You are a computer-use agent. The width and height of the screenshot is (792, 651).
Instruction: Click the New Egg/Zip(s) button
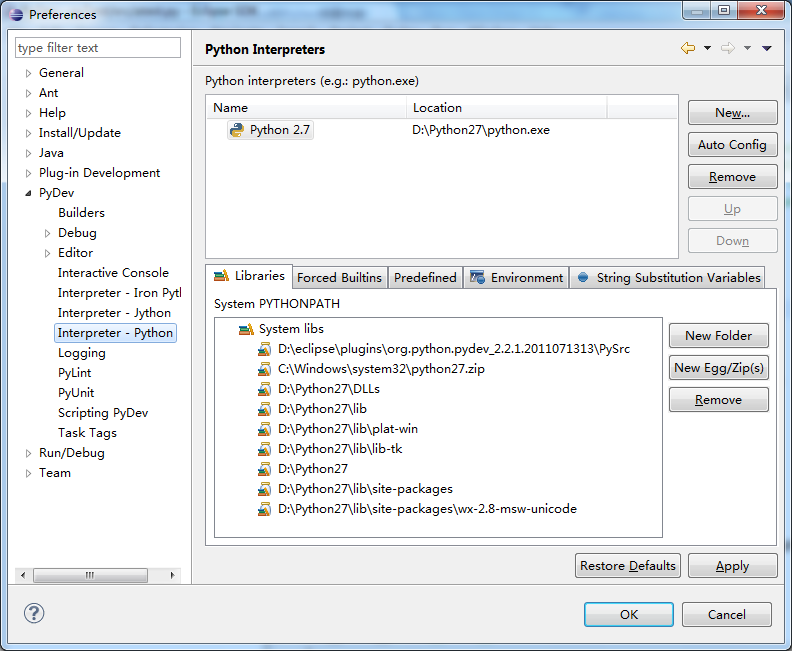coord(719,368)
